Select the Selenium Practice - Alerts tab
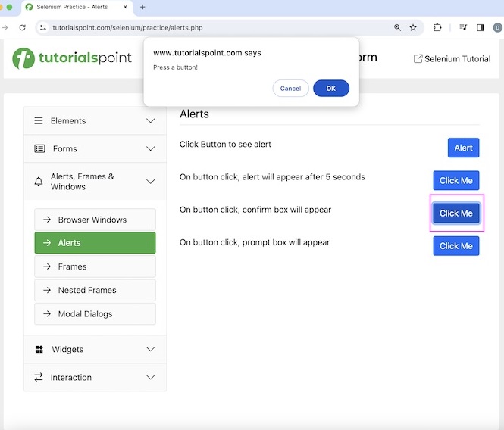Viewport: 504px width, 430px height. click(77, 7)
